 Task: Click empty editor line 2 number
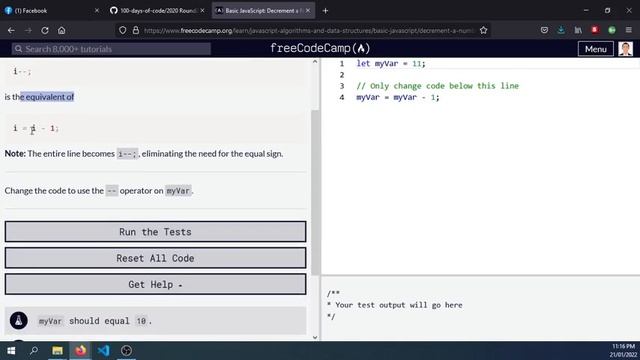pyautogui.click(x=342, y=75)
